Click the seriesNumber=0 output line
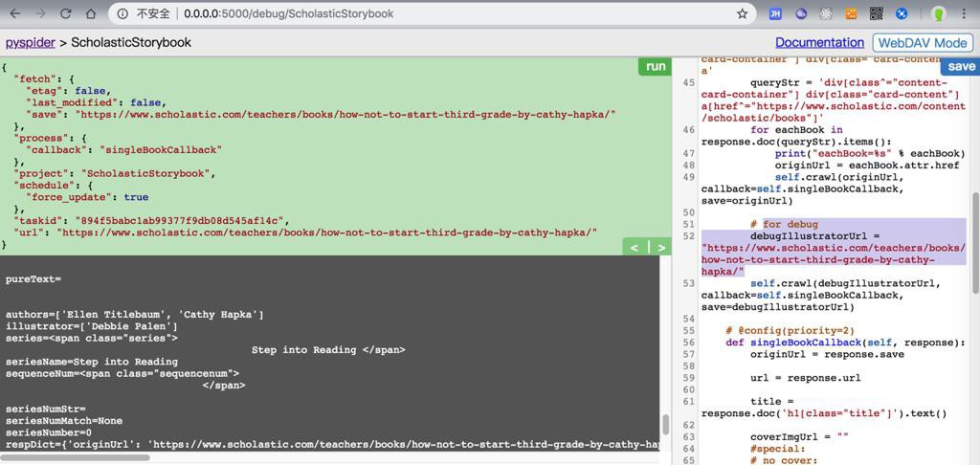Screen dimensions: 980x465 pyautogui.click(x=49, y=432)
